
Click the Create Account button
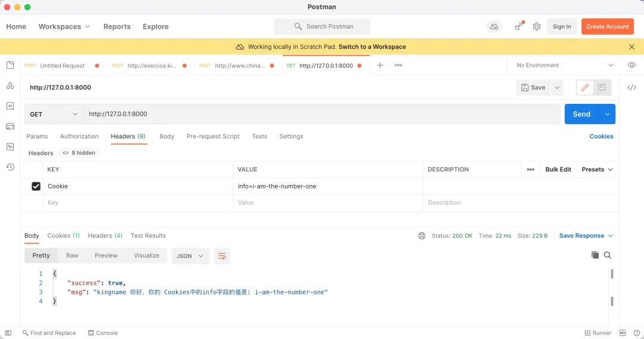(608, 27)
